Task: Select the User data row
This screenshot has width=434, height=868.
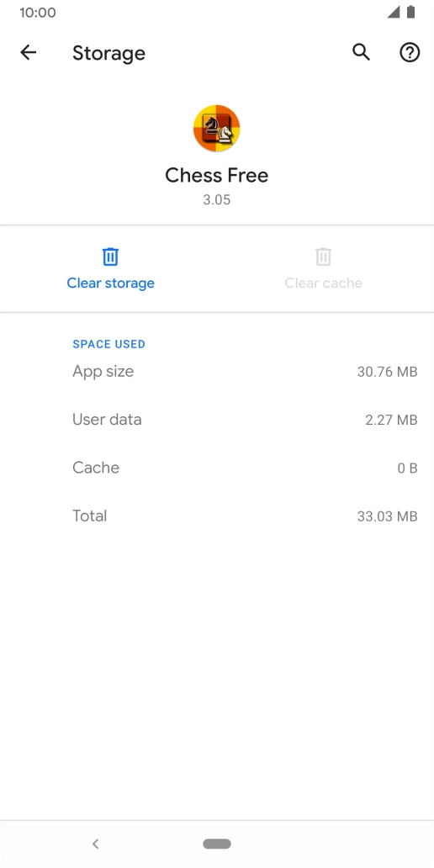Action: [x=245, y=420]
